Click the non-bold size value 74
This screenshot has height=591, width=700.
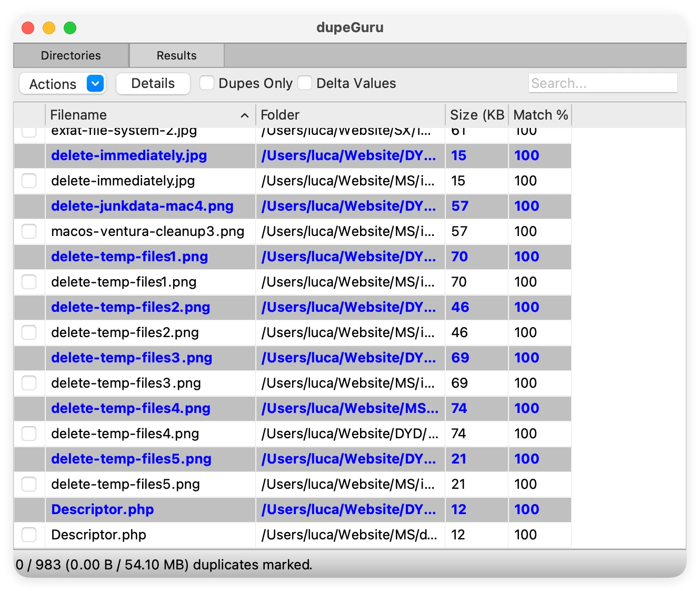458,434
